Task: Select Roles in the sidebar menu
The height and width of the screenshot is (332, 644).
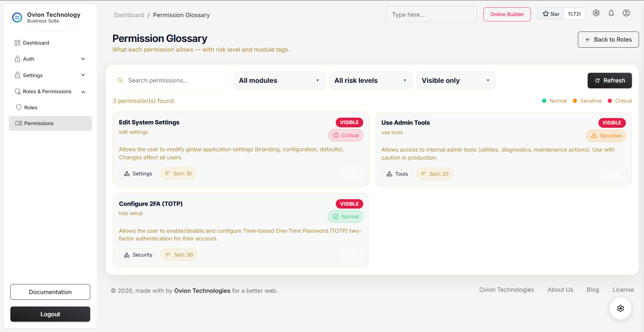Action: (x=31, y=107)
